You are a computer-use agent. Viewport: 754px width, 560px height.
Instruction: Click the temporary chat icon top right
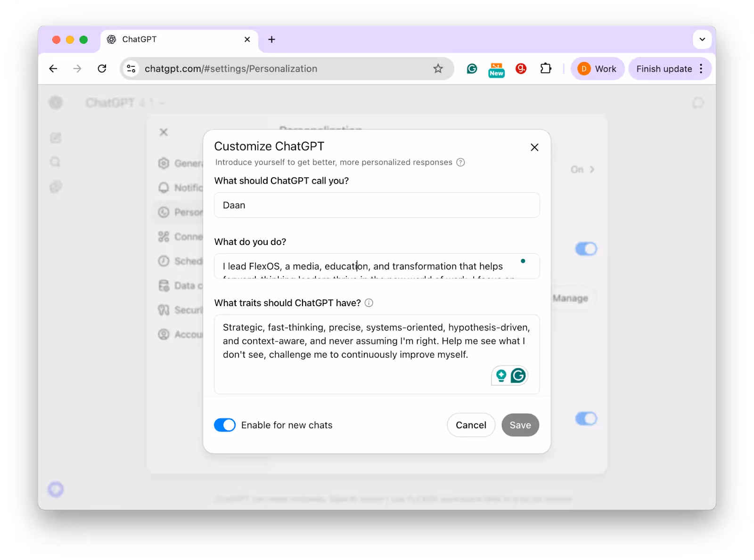(698, 103)
